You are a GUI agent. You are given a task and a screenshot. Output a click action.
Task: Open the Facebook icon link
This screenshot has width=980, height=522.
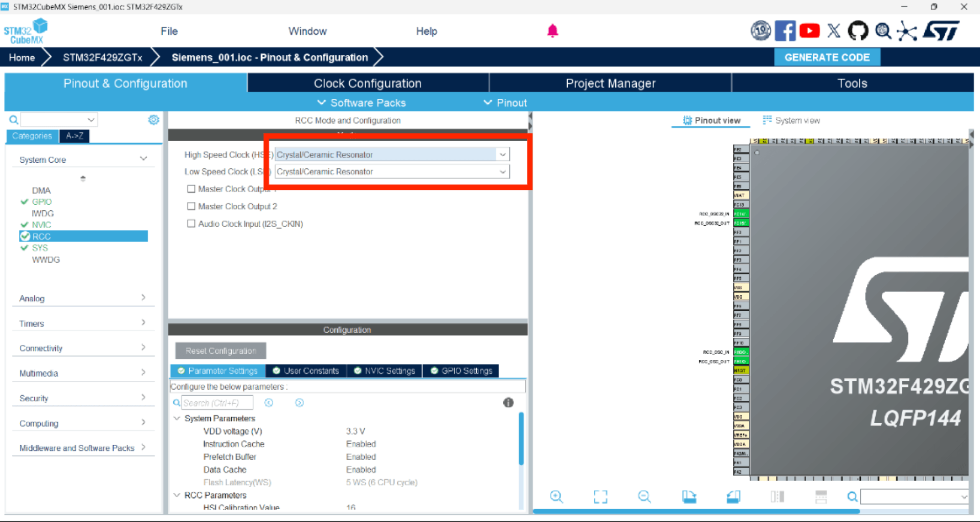(x=785, y=31)
